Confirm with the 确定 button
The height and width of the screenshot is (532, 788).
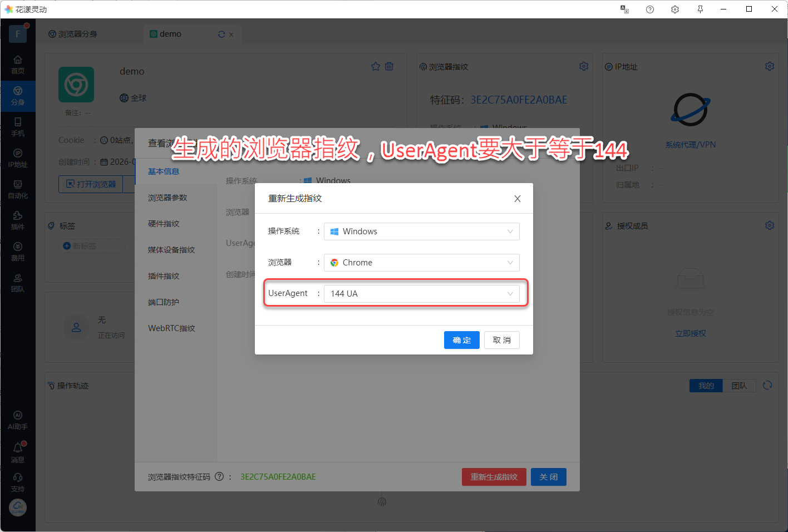(461, 340)
